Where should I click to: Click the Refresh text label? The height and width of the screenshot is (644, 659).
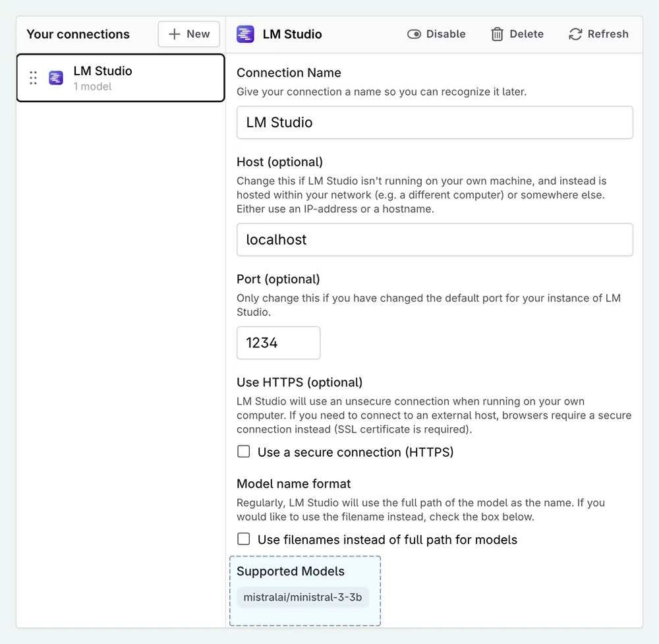click(608, 34)
